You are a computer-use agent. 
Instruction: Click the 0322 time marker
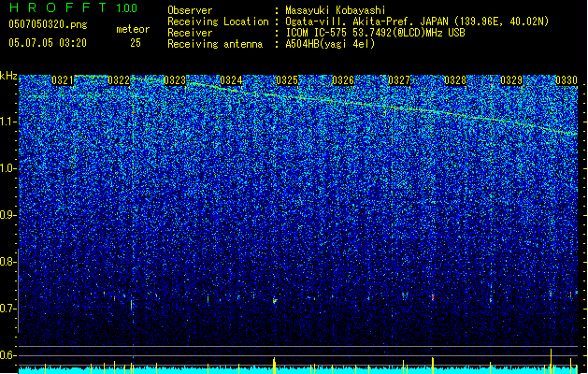[119, 80]
